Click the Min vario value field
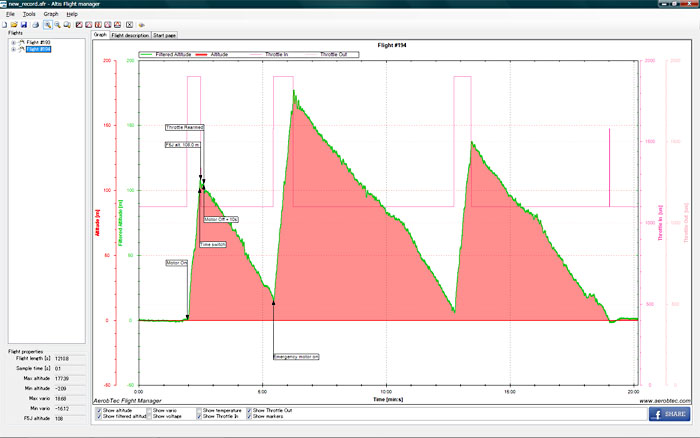The image size is (700, 438). point(69,409)
